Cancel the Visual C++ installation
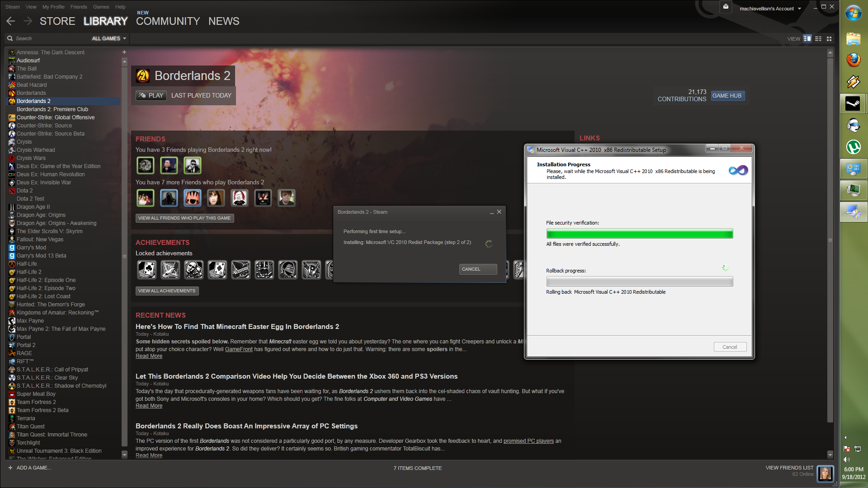 [x=730, y=347]
